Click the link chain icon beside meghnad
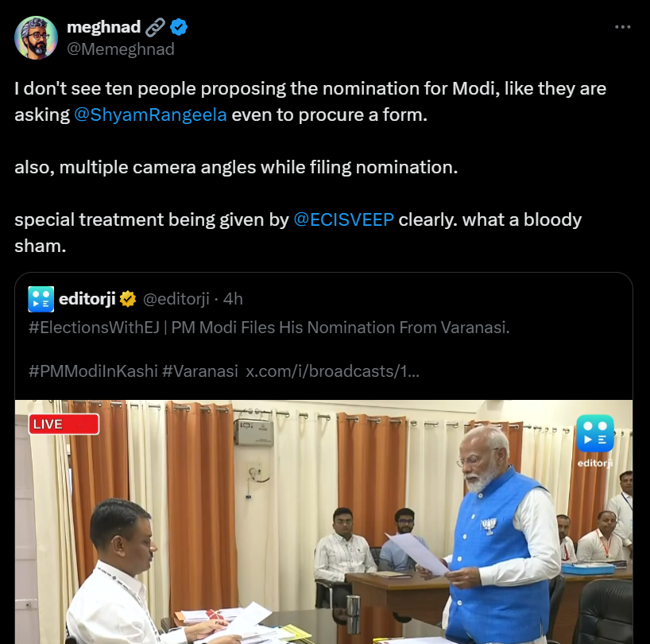The image size is (650, 644). tap(155, 27)
